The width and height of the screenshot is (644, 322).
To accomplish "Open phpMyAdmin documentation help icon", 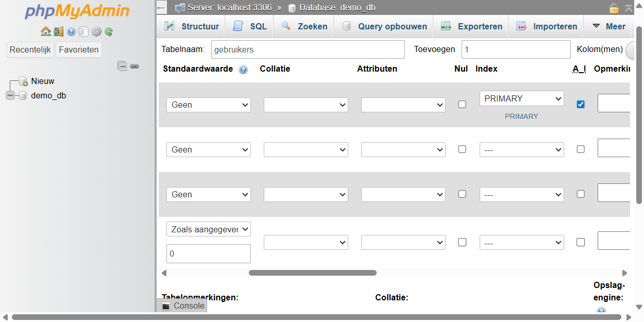I will (x=71, y=32).
